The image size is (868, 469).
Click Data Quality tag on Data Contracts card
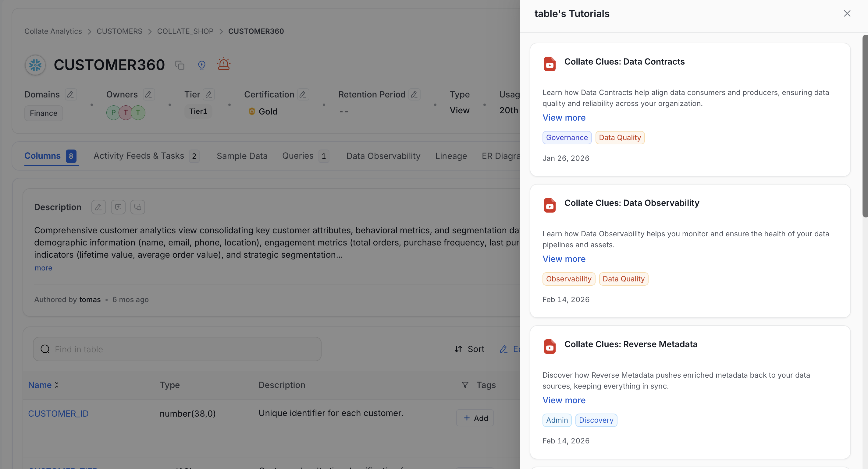click(x=620, y=138)
